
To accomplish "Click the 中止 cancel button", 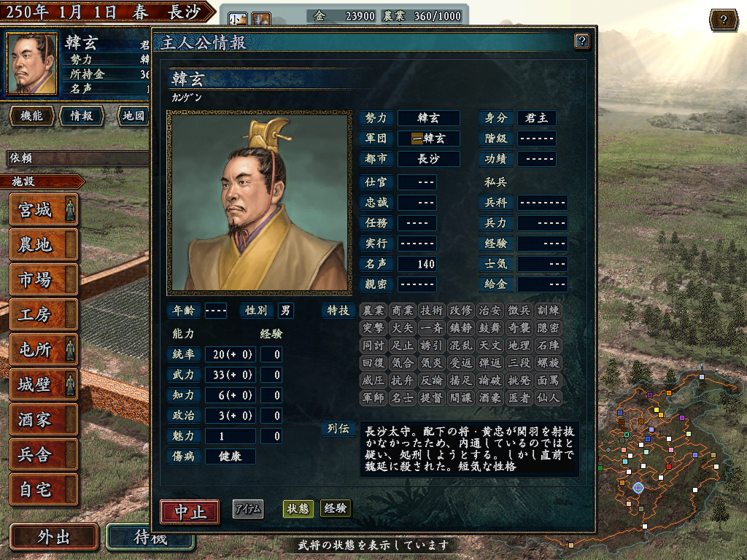I will point(190,512).
